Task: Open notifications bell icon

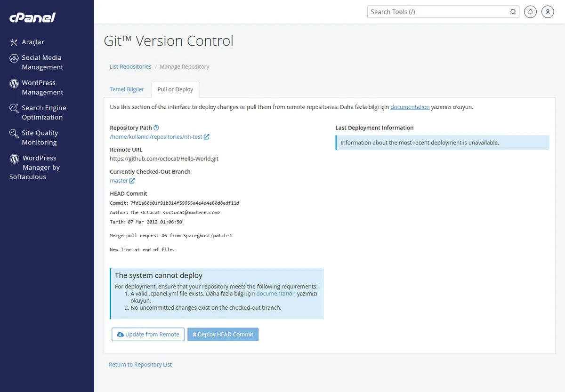Action: pos(531,12)
